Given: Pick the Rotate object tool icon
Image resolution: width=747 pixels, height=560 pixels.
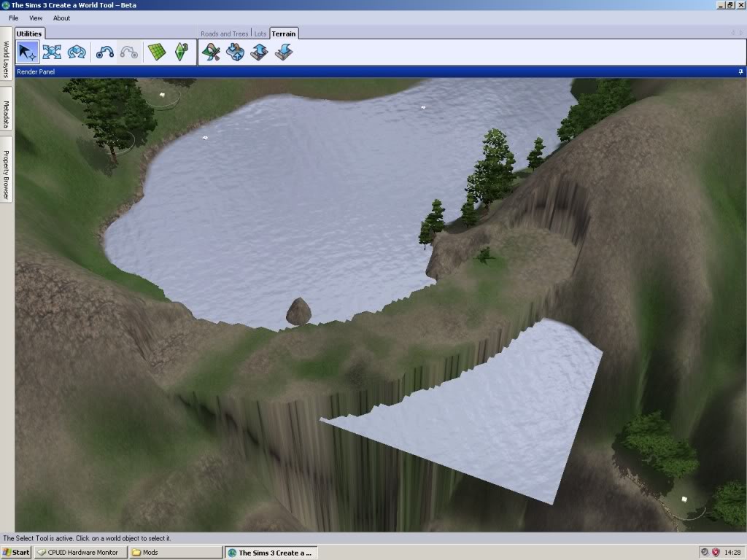Looking at the screenshot, I should (76, 52).
